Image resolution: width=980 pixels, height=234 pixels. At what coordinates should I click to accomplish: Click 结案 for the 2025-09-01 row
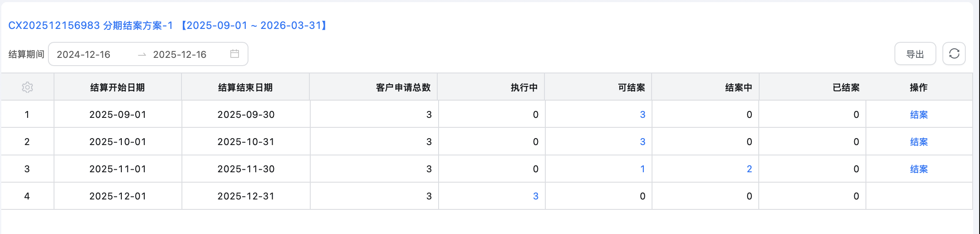point(919,115)
